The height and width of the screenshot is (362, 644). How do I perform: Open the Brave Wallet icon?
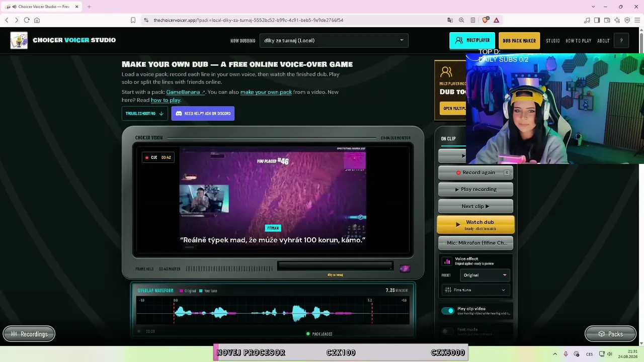(x=607, y=20)
